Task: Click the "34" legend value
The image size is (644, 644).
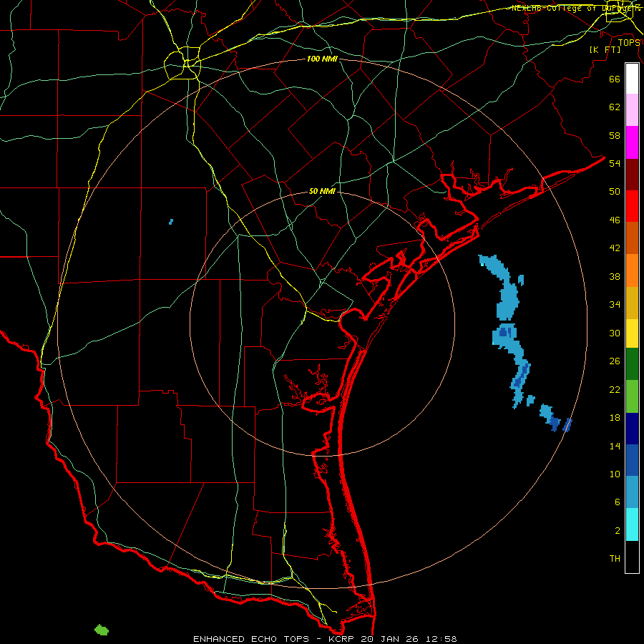Action: coord(615,305)
